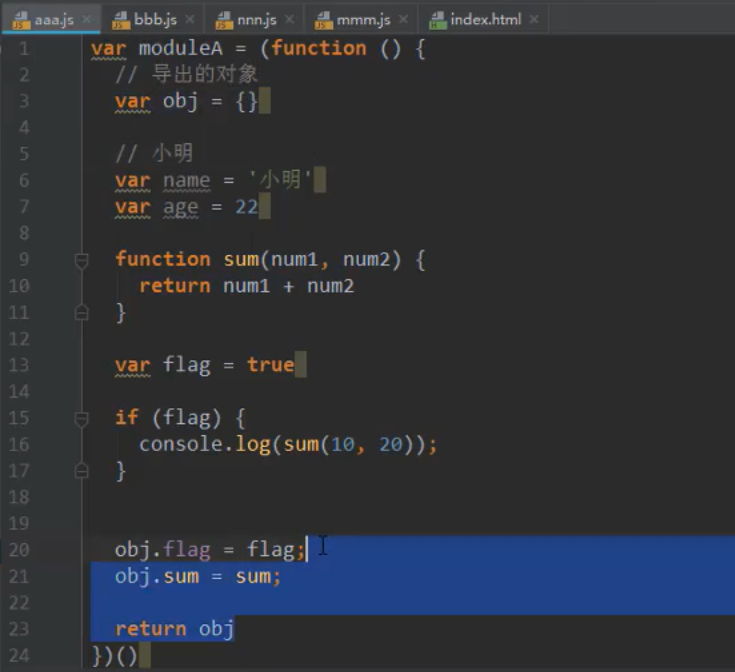Click the index.html file type icon
The image size is (735, 672).
[x=438, y=20]
